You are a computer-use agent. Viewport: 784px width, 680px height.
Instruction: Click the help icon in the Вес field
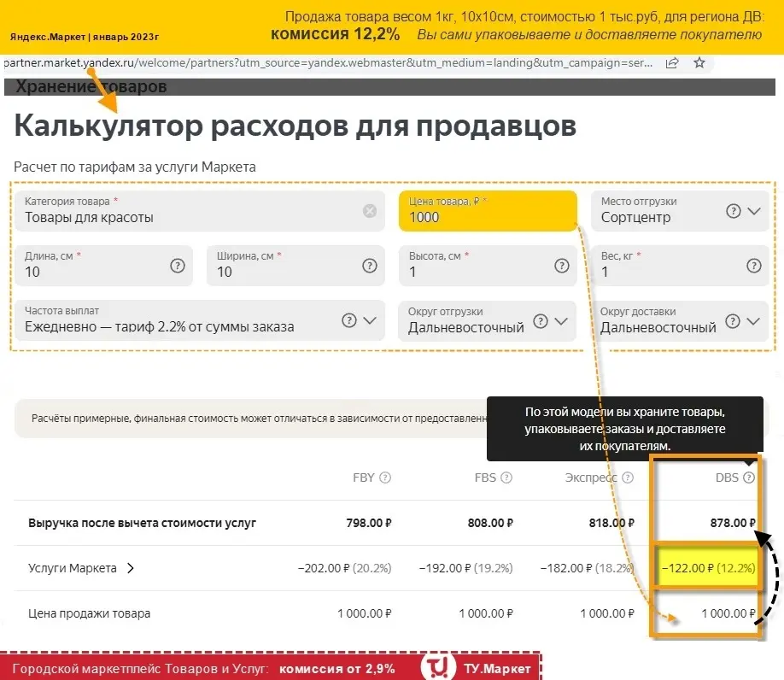753,266
